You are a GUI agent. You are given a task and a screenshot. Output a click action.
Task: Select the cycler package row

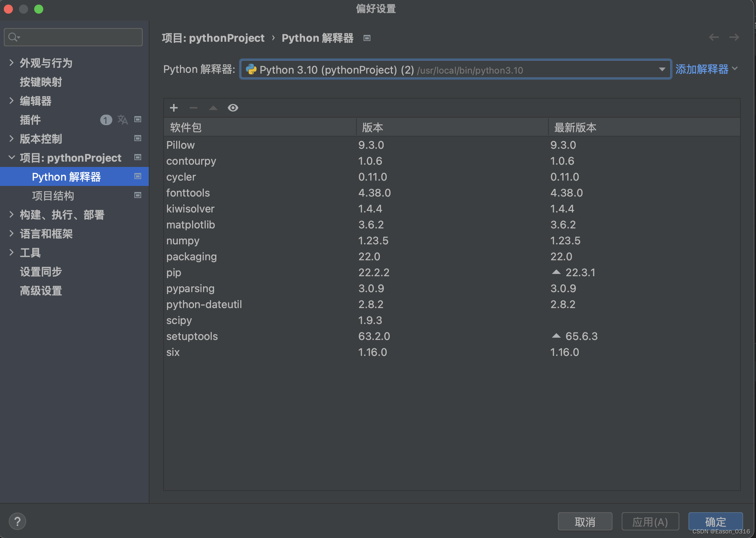tap(452, 177)
